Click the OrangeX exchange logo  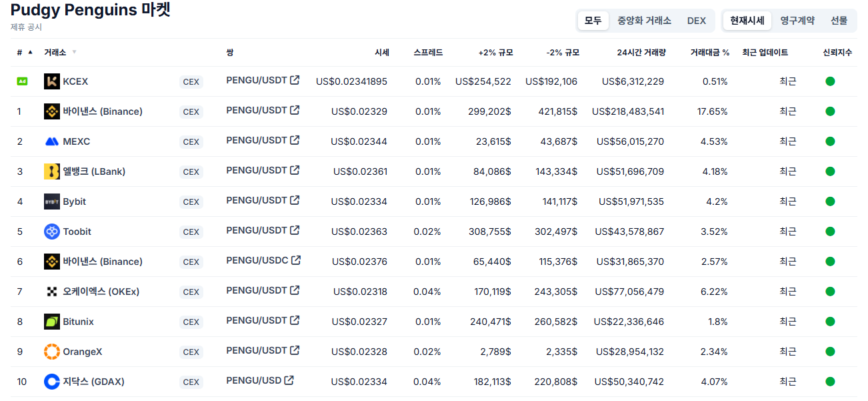(52, 352)
